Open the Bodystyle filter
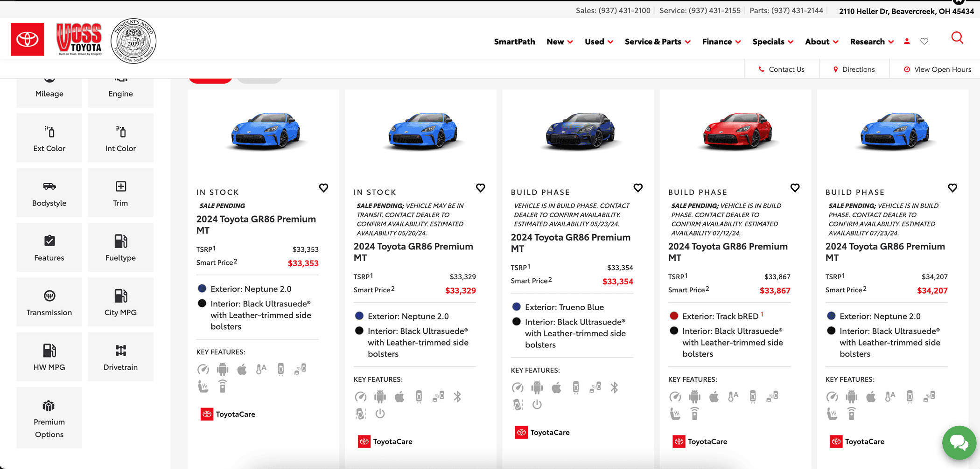Image resolution: width=980 pixels, height=469 pixels. [49, 193]
